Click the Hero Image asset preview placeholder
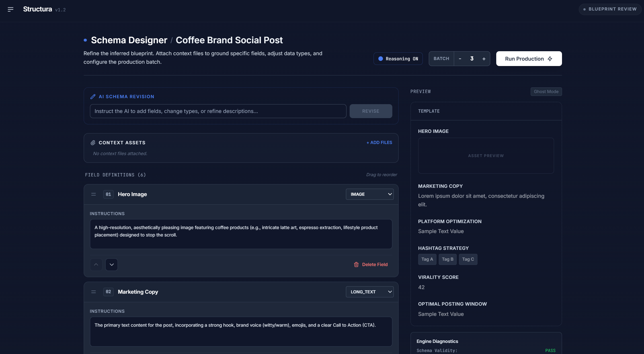The height and width of the screenshot is (354, 644). click(x=486, y=156)
